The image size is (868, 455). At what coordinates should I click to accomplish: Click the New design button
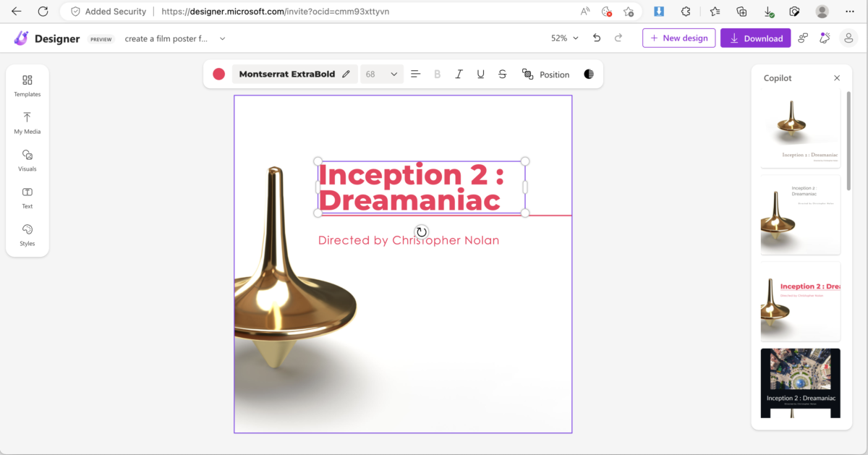point(678,38)
